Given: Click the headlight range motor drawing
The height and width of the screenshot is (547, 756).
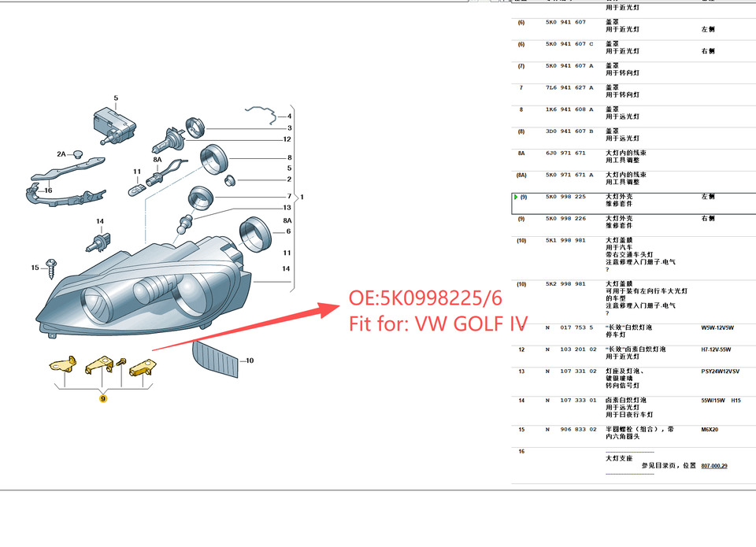Looking at the screenshot, I should tap(113, 126).
